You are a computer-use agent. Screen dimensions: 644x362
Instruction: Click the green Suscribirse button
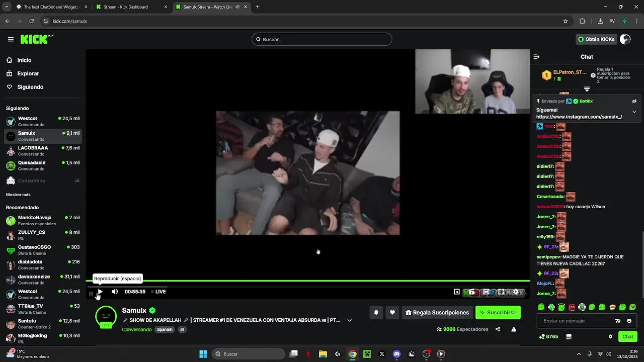498,313
